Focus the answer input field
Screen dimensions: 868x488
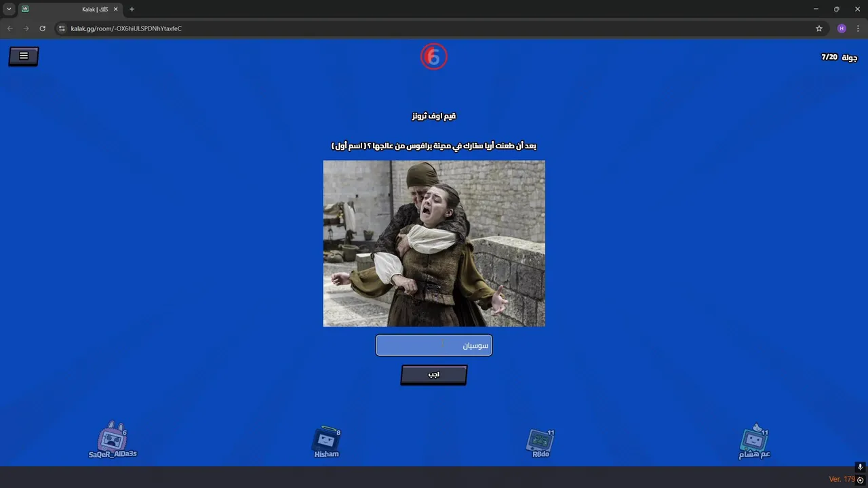[x=434, y=345]
